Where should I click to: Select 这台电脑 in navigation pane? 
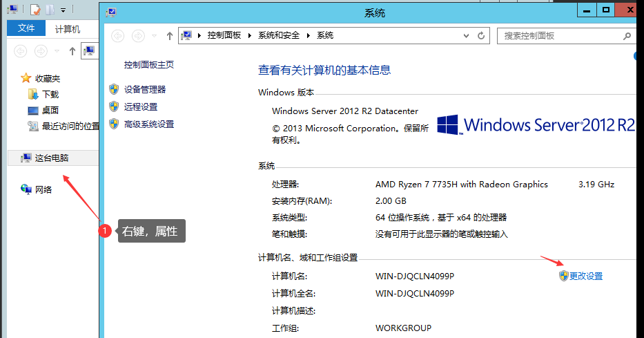(53, 158)
